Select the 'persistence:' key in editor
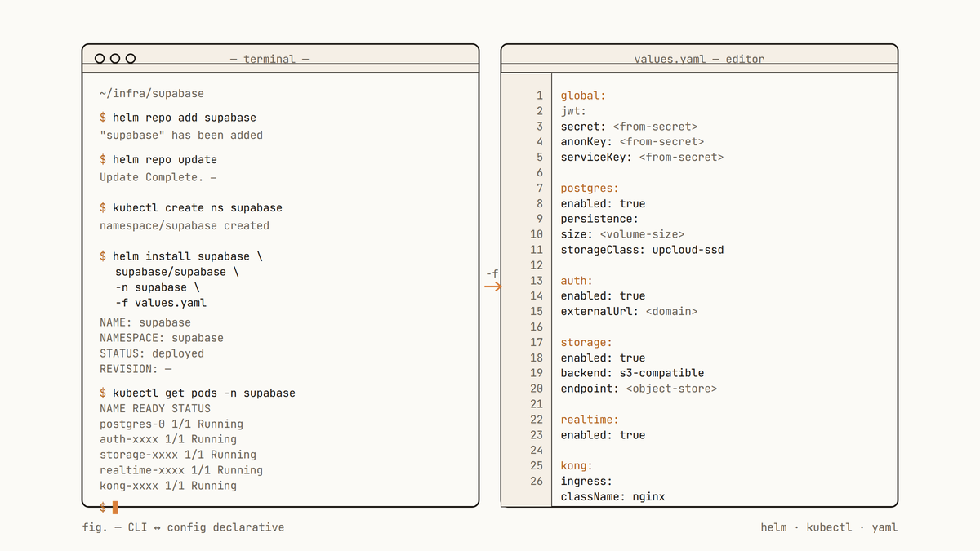 pyautogui.click(x=599, y=219)
